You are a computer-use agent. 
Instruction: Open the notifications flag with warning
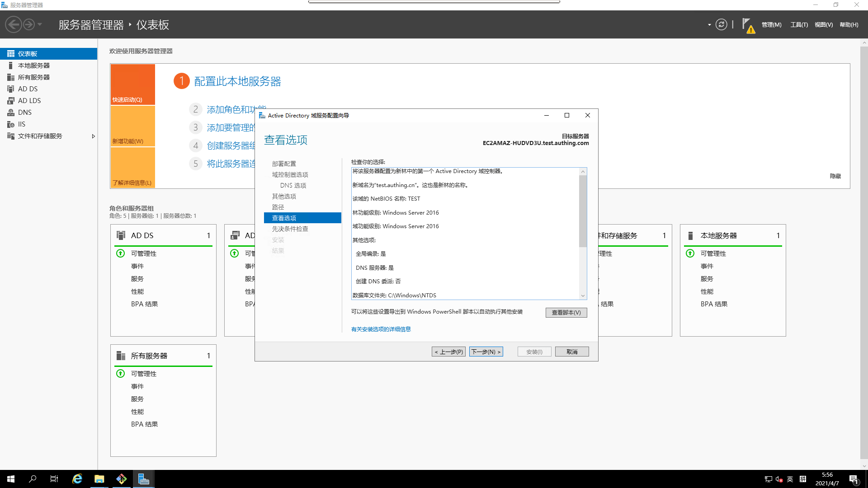click(748, 25)
